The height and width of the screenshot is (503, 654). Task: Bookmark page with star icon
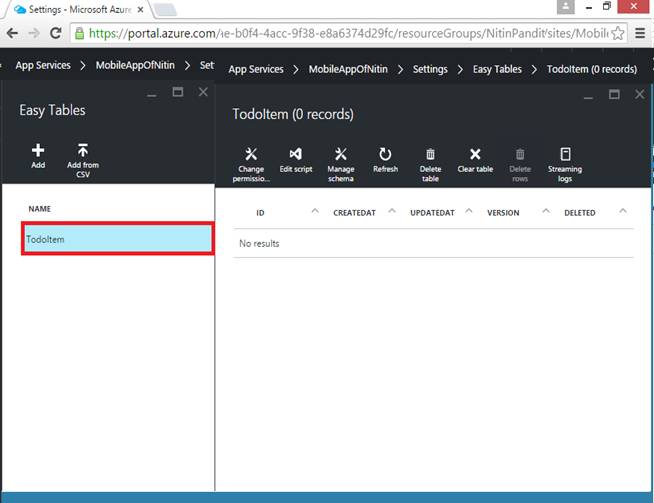(618, 33)
